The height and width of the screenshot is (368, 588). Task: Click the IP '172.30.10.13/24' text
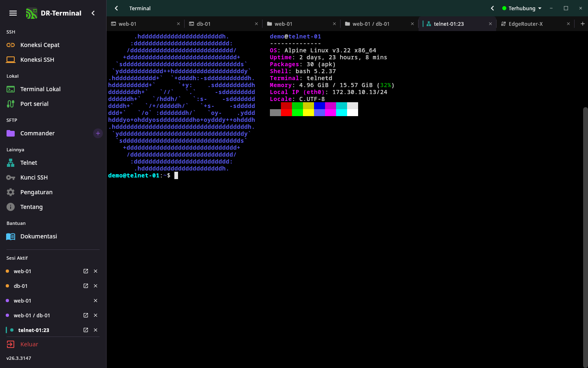tap(360, 92)
